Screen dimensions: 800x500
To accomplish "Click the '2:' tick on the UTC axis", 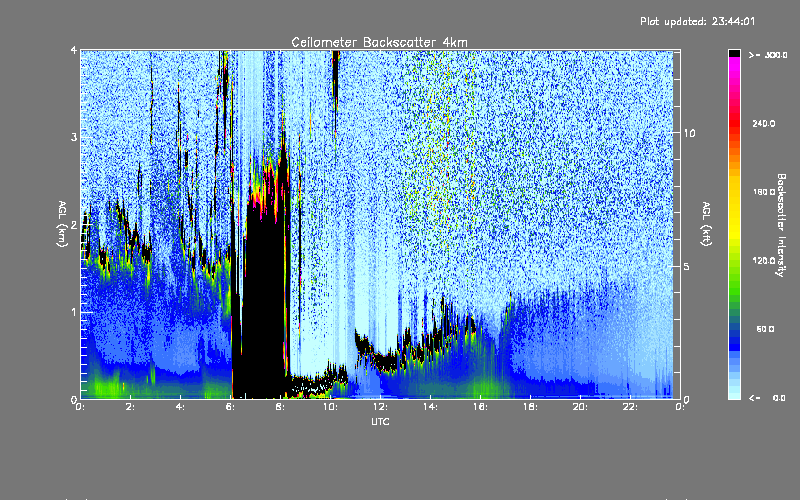I will [x=131, y=407].
